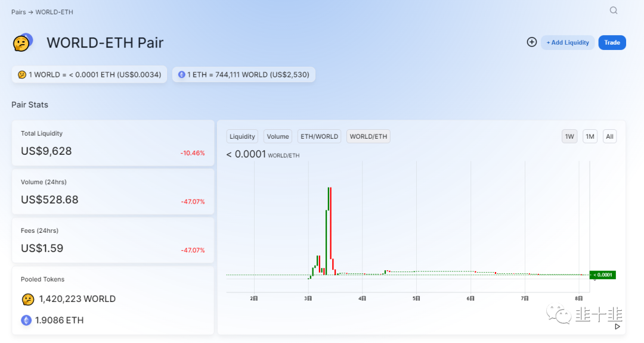The image size is (644, 343).
Task: Click the ETH icon in Pooled Tokens
Action: click(26, 320)
